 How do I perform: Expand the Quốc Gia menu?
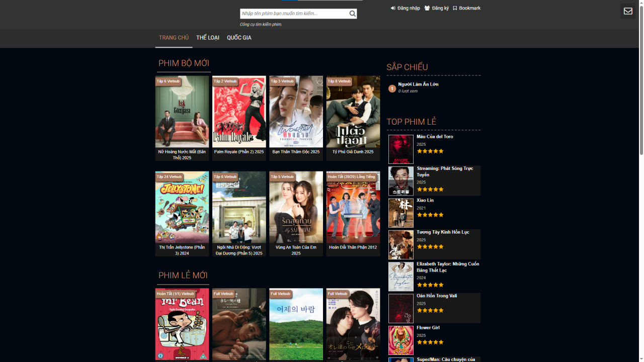(239, 38)
